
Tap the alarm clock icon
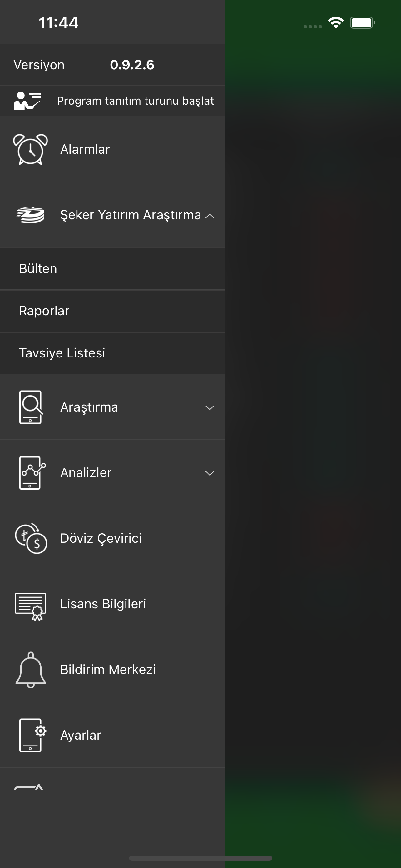click(x=30, y=149)
